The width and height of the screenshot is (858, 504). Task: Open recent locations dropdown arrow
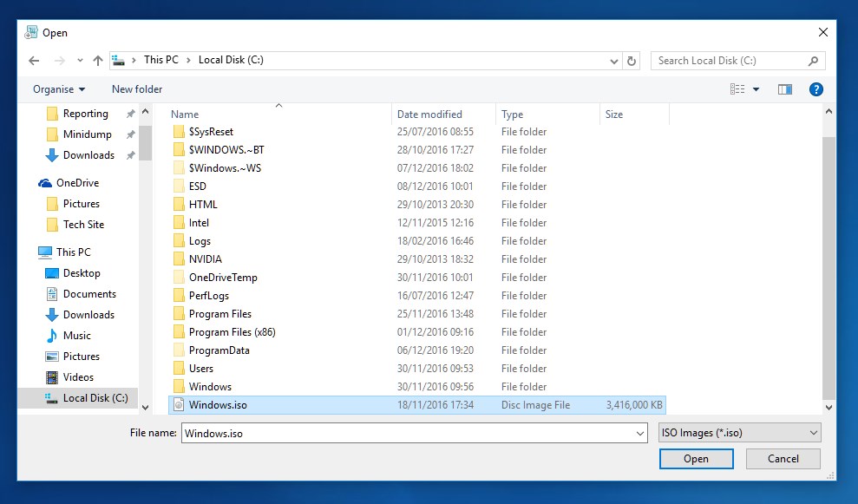pos(80,61)
